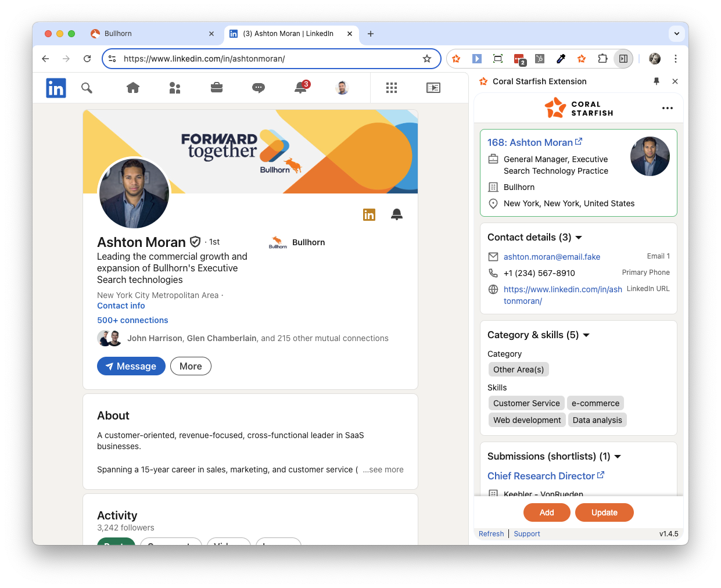
Task: Toggle the browser side panel button
Action: pyautogui.click(x=623, y=59)
